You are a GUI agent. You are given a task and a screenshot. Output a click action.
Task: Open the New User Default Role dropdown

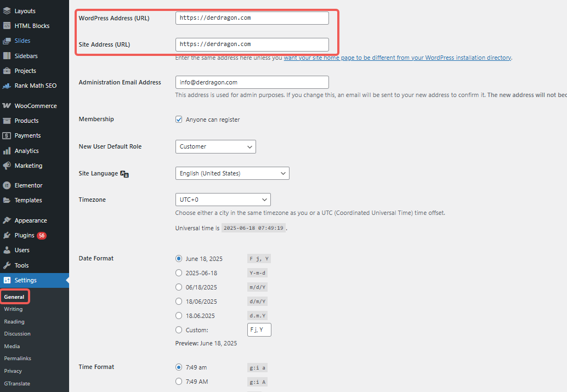tap(216, 146)
